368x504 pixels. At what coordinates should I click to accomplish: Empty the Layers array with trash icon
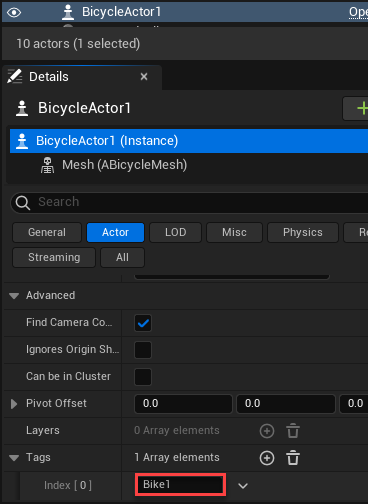point(293,431)
